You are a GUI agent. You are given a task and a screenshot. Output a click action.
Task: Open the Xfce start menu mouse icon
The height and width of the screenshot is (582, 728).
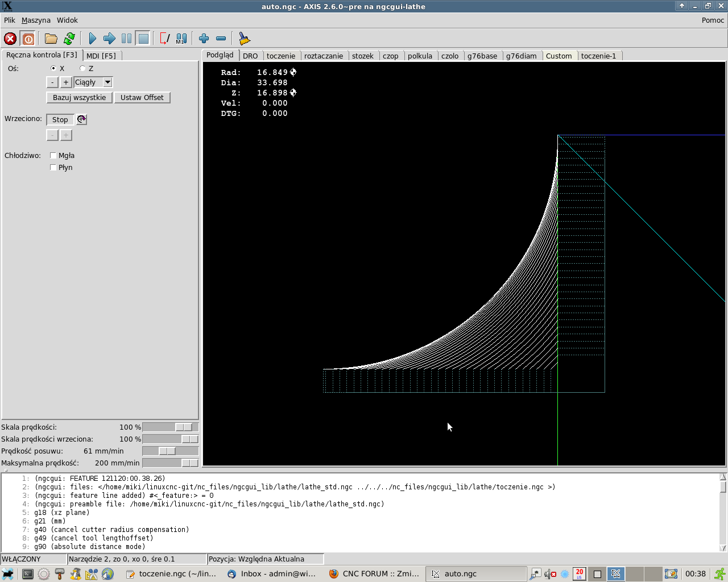[x=8, y=574]
